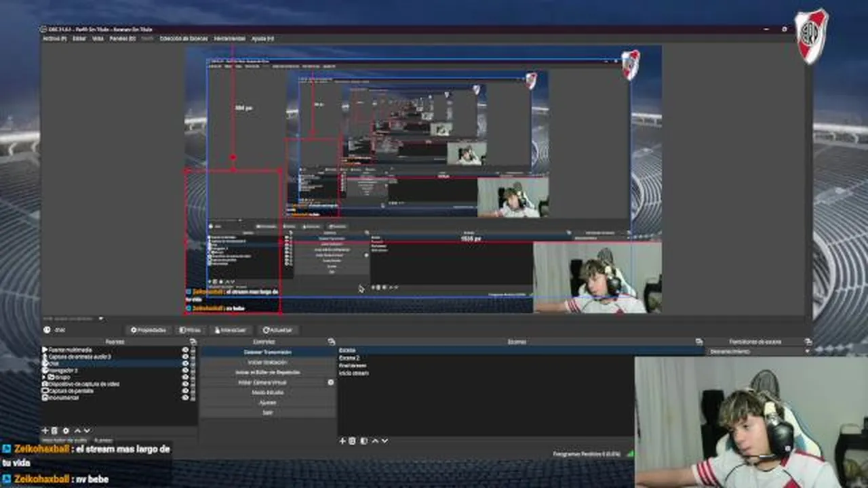Image resolution: width=868 pixels, height=488 pixels.
Task: Add a new scene with plus icon
Action: [x=342, y=441]
